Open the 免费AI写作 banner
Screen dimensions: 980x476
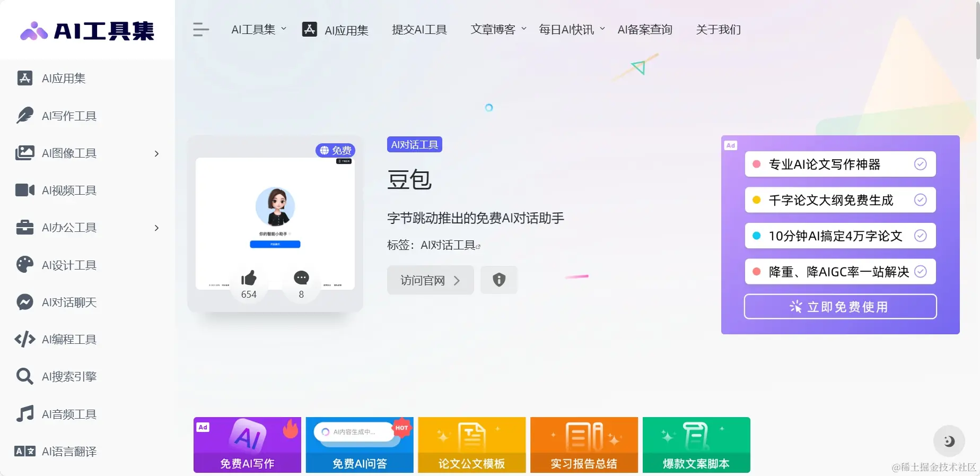(247, 445)
